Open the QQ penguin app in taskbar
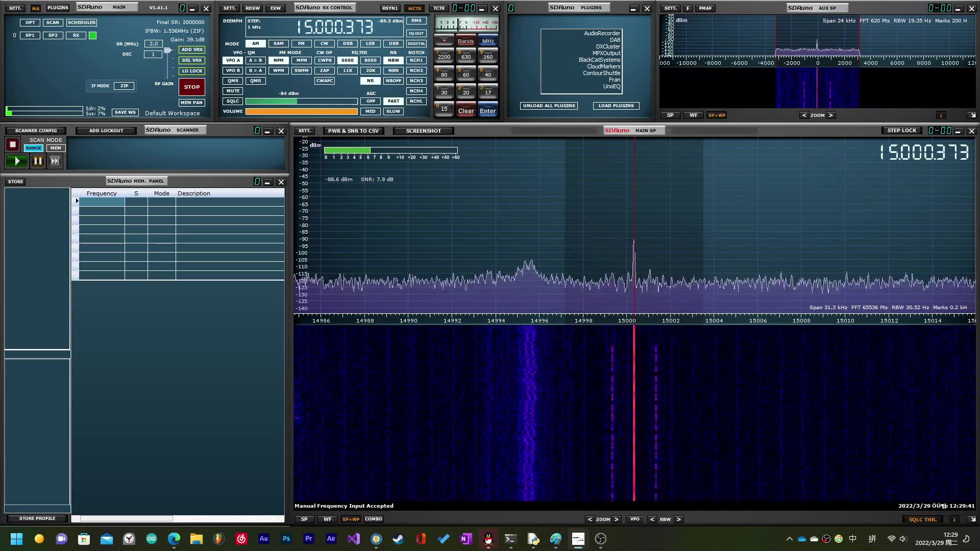Image resolution: width=980 pixels, height=551 pixels. click(488, 539)
